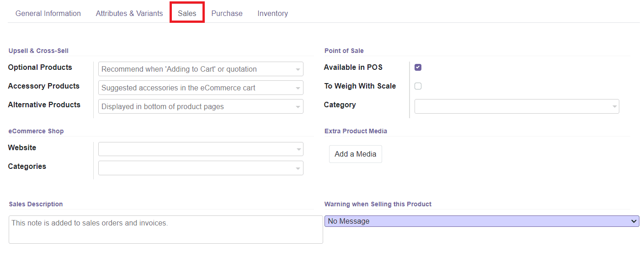Image resolution: width=644 pixels, height=262 pixels.
Task: Switch to Attributes & Variants tab
Action: [129, 13]
